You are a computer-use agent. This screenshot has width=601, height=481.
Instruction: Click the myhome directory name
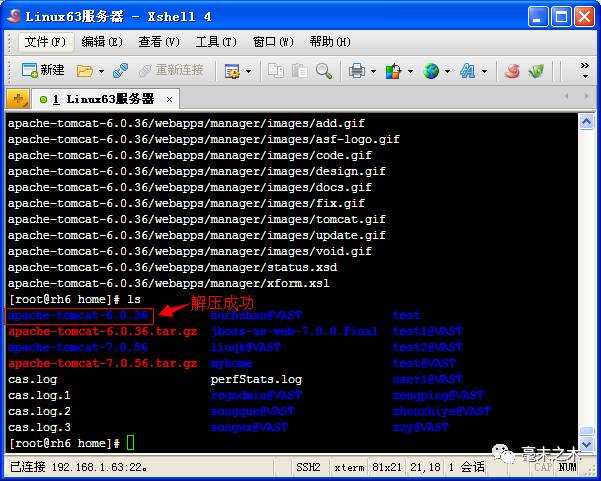pyautogui.click(x=231, y=363)
